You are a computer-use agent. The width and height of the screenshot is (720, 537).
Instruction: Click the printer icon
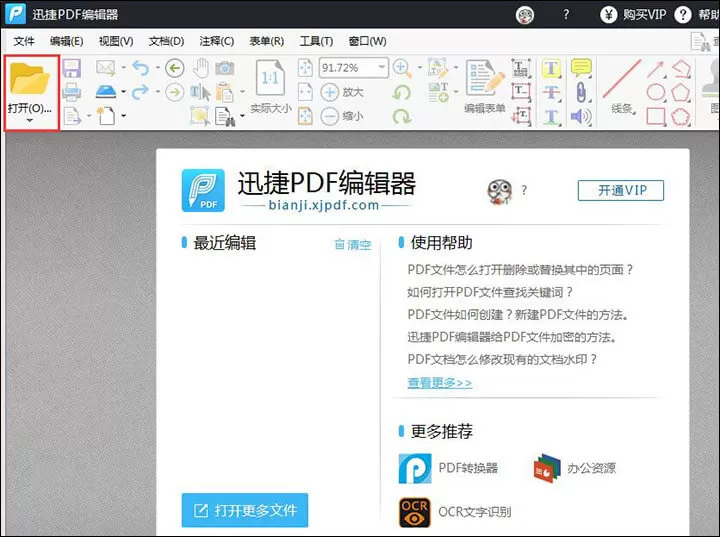pos(72,92)
